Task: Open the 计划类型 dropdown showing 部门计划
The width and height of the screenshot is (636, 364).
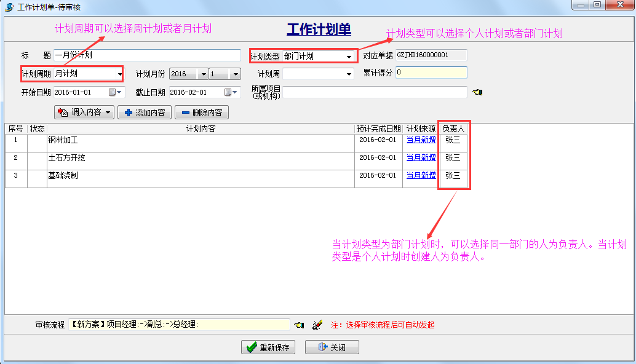Action: [x=351, y=55]
